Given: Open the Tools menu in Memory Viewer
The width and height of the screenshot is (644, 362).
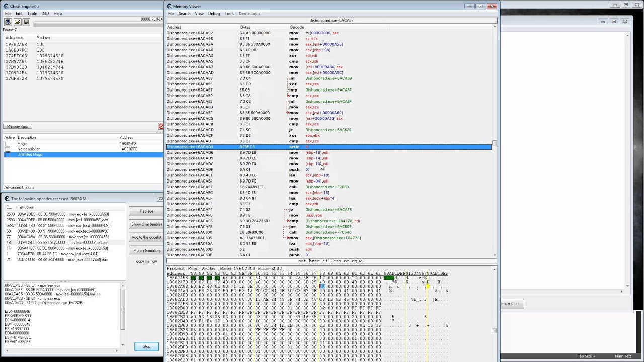Looking at the screenshot, I should (229, 14).
